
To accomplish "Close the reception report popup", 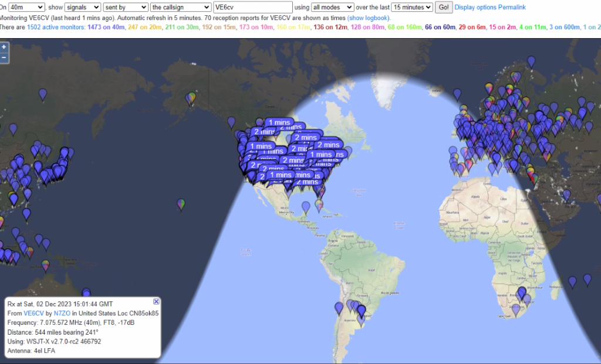I will [156, 301].
